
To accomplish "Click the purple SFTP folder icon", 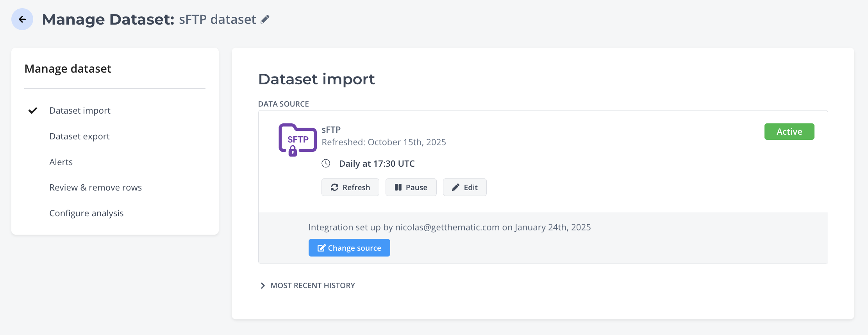I will [x=297, y=140].
